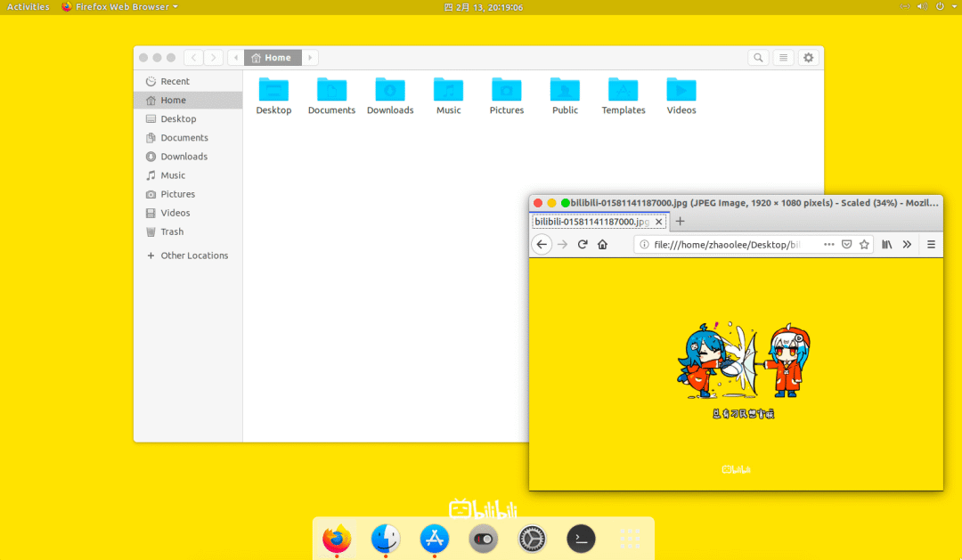The width and height of the screenshot is (962, 560).
Task: Click the left path-bar scroll arrow
Action: pos(235,58)
